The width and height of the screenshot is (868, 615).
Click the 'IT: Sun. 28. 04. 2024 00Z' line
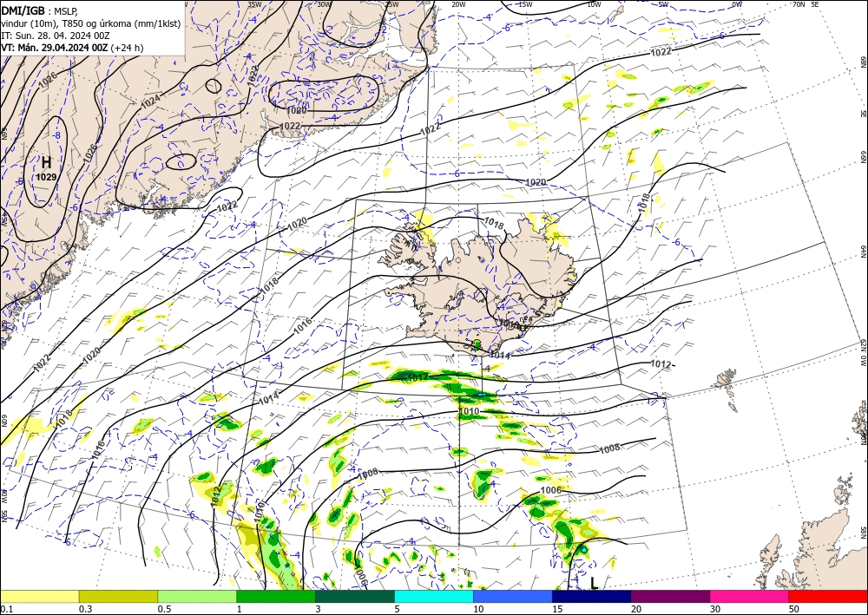[x=55, y=35]
